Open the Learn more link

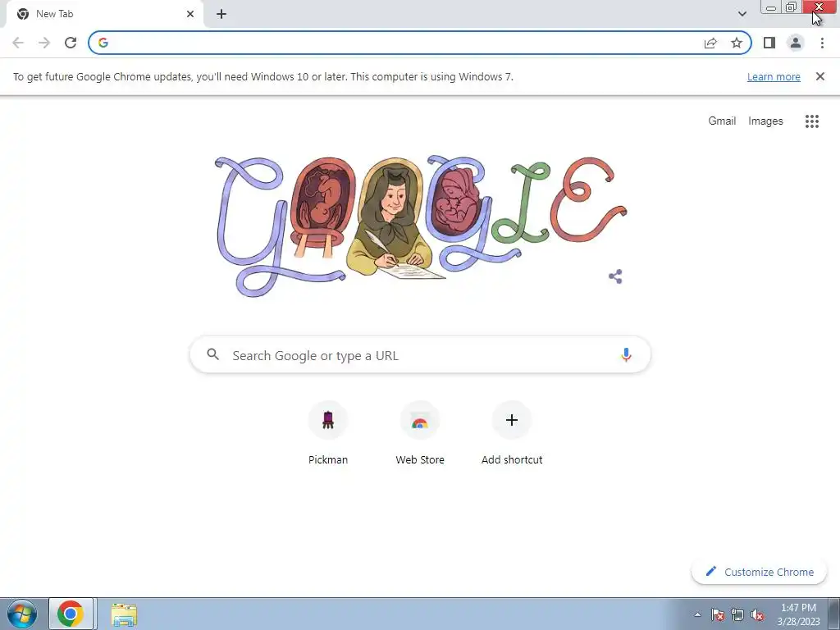pyautogui.click(x=774, y=76)
